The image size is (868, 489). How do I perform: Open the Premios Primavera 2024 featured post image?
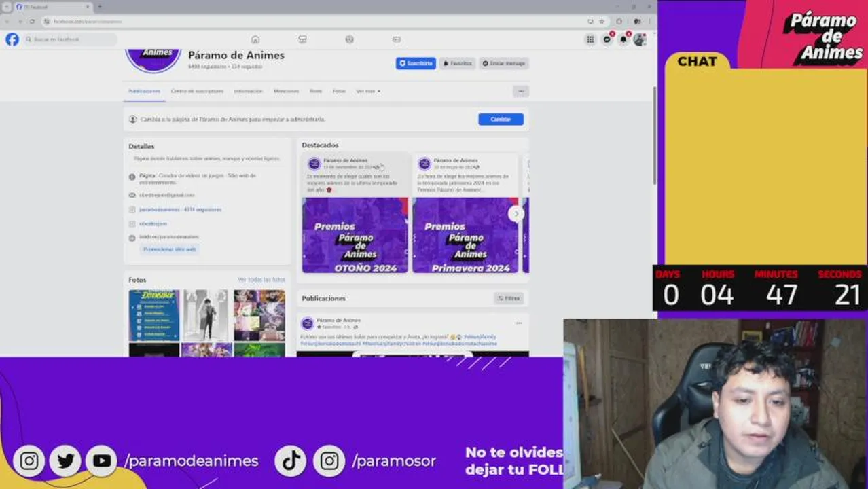[465, 235]
